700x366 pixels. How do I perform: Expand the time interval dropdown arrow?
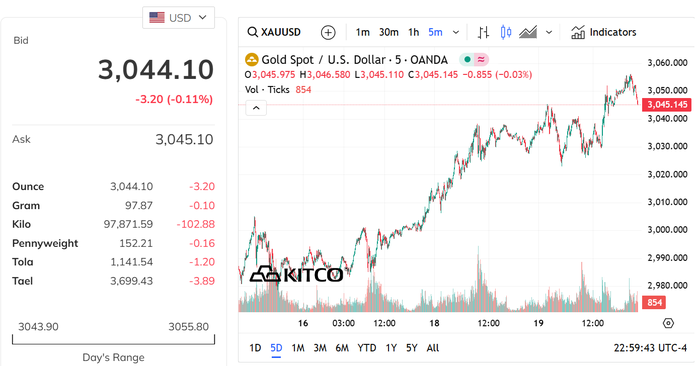456,32
